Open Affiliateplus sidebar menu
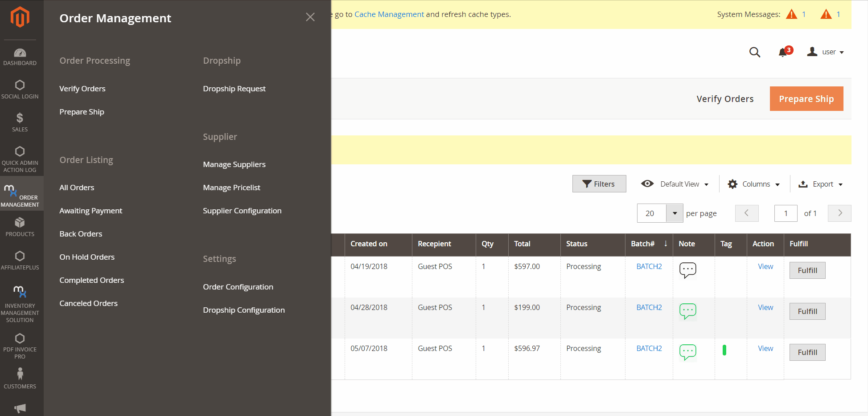 pyautogui.click(x=20, y=261)
